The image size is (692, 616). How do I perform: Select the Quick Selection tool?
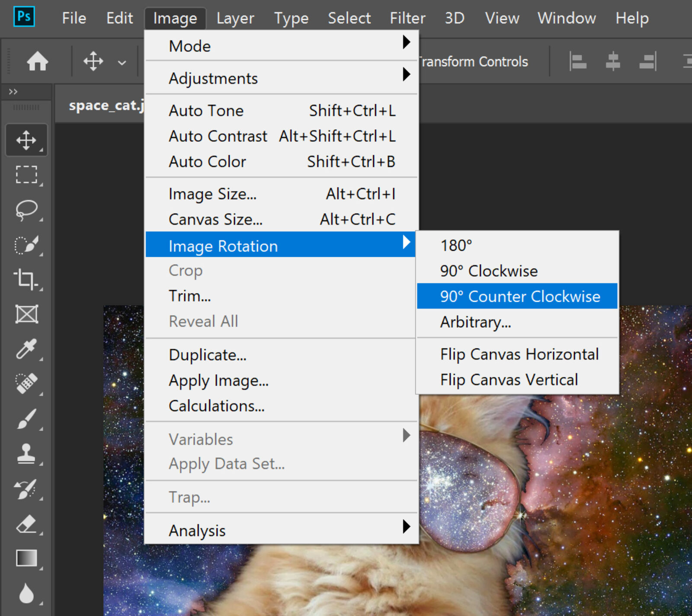click(26, 245)
